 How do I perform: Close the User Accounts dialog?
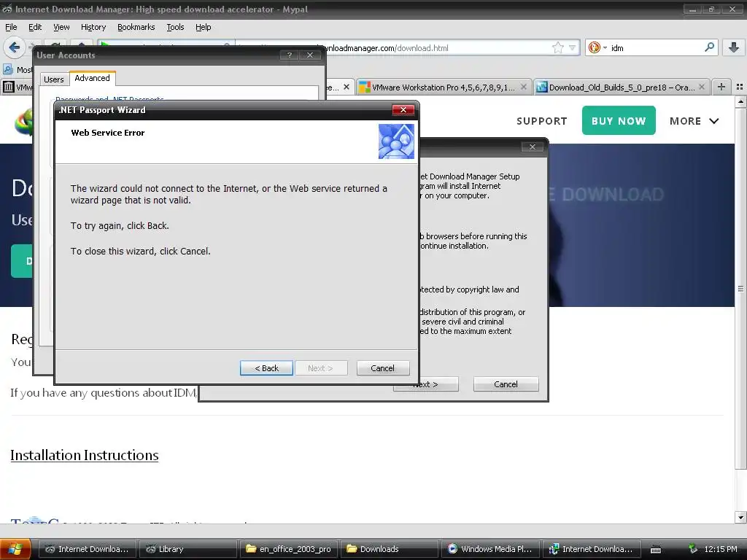pos(310,55)
